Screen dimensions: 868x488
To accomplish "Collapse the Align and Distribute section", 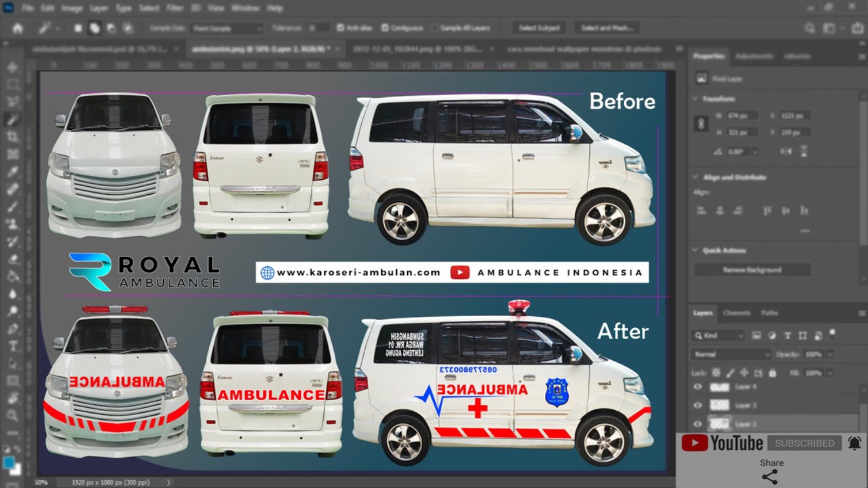I will [696, 178].
